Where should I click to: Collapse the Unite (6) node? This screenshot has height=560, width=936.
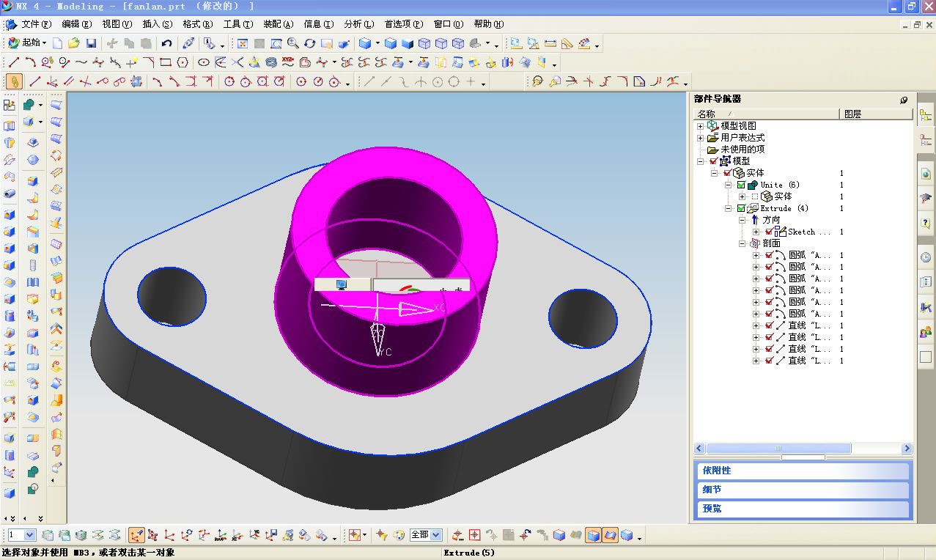729,185
